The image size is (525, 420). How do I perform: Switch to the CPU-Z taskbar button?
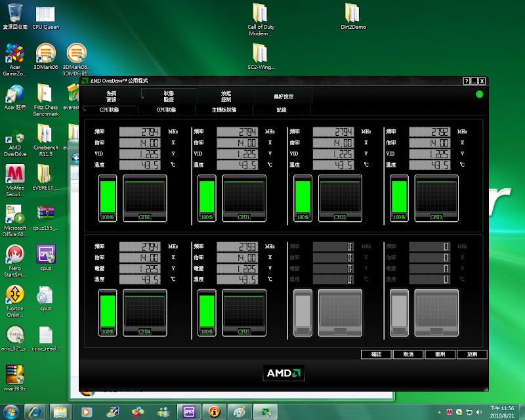pos(189,411)
